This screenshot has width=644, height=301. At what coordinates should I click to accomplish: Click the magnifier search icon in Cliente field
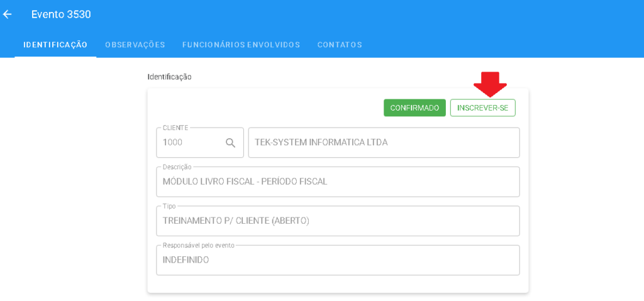[x=230, y=143]
